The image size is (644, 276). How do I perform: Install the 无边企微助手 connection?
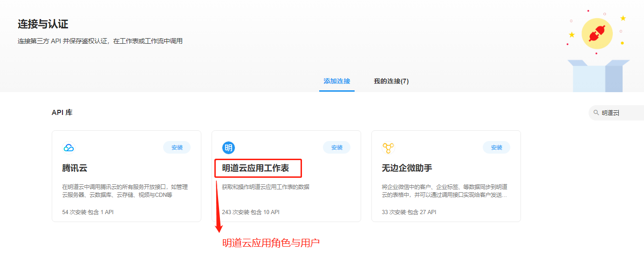496,148
